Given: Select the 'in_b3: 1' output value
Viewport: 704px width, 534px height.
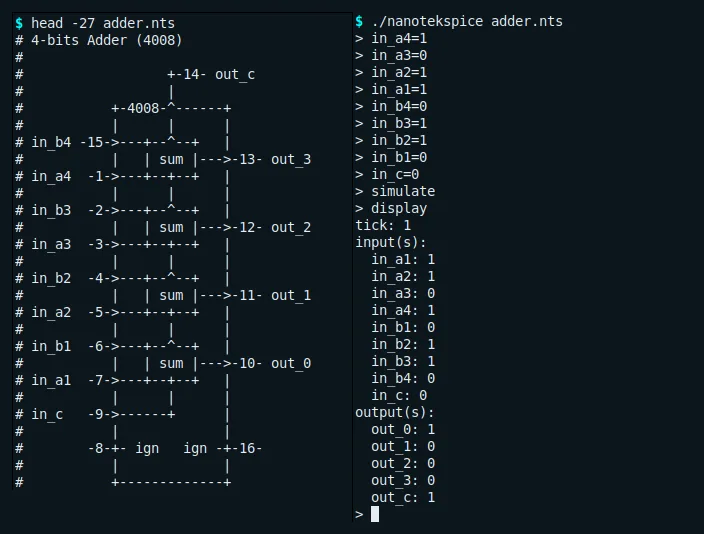Looking at the screenshot, I should pos(403,362).
